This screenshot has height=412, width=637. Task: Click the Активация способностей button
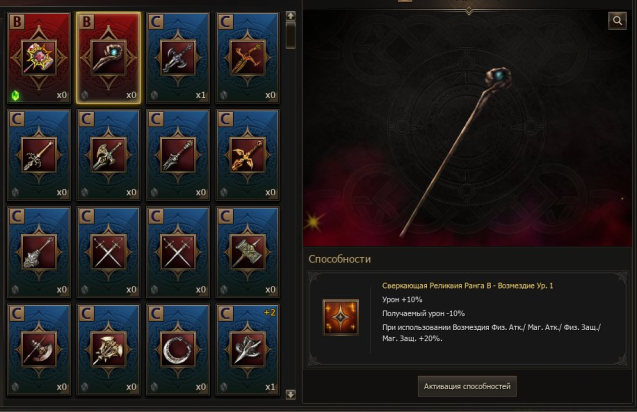(467, 386)
